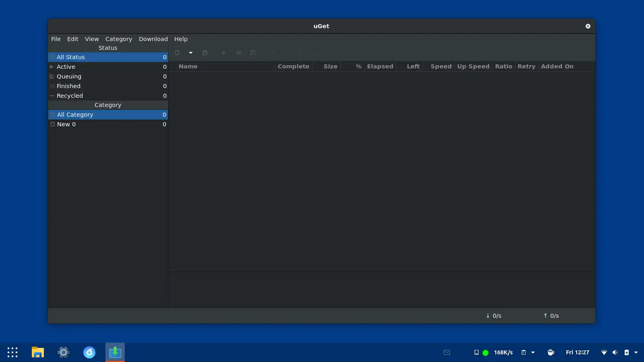Select the Recycled status filter
Viewport: 644px width, 362px height.
pos(108,96)
